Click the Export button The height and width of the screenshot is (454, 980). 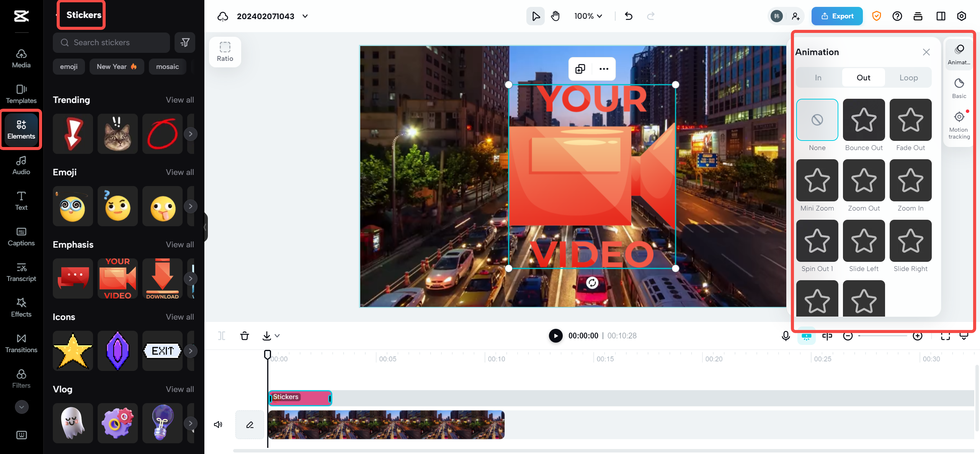[837, 16]
